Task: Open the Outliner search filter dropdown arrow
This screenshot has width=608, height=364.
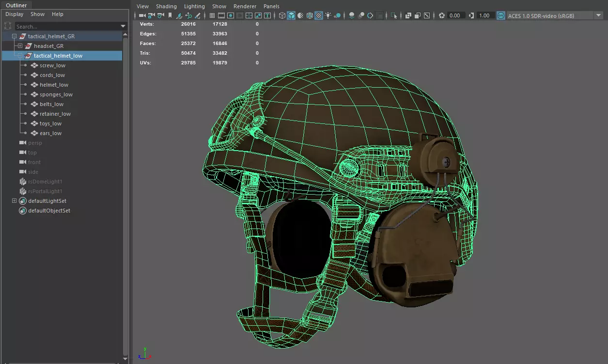Action: click(x=123, y=26)
